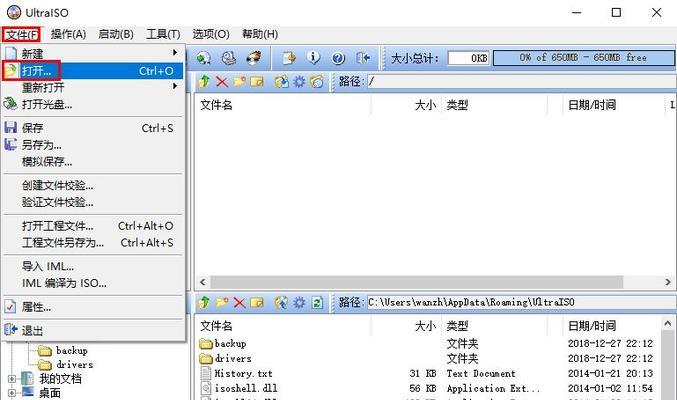Choose 打开光盘... menu entry
This screenshot has height=400, width=677.
coord(93,104)
